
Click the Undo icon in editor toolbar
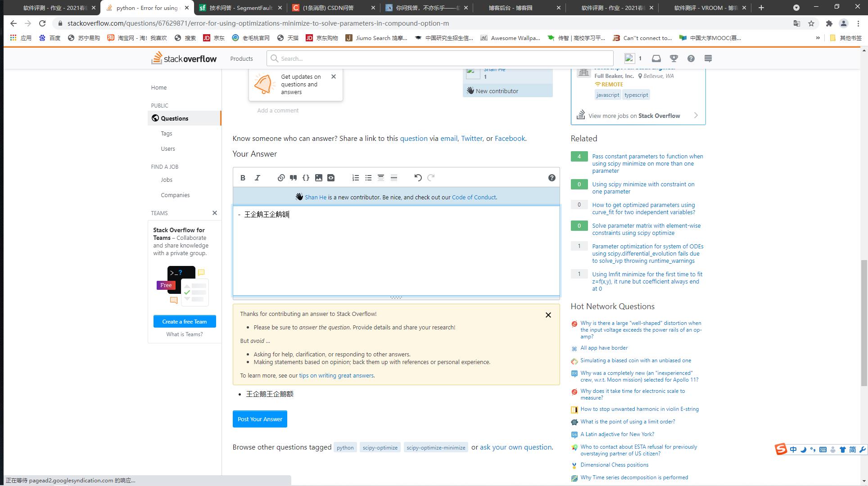417,177
